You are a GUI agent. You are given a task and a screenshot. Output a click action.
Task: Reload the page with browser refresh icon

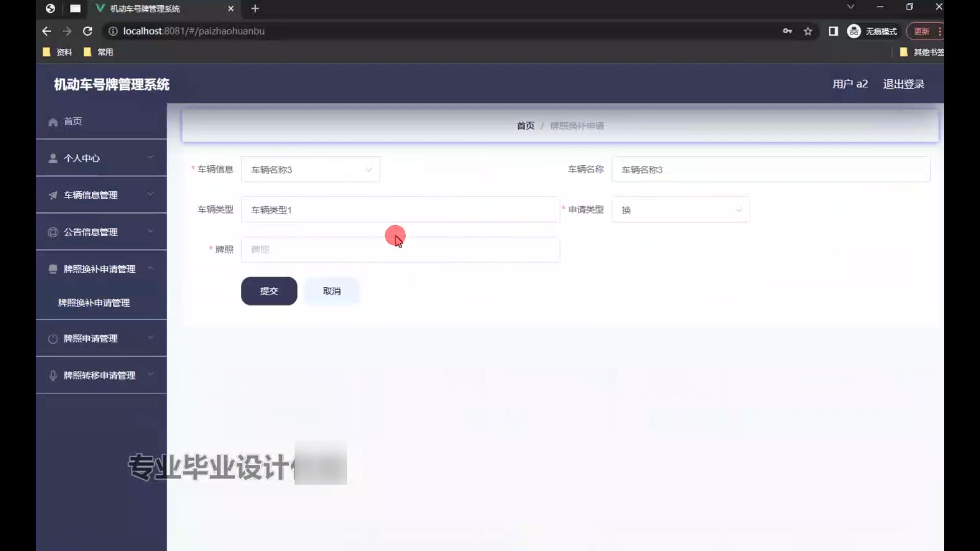[87, 31]
